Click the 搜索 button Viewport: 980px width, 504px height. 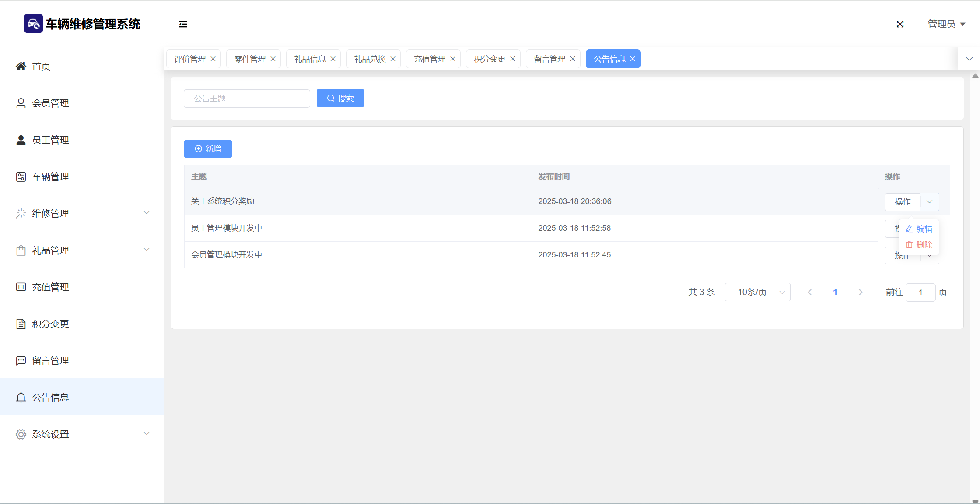click(340, 99)
